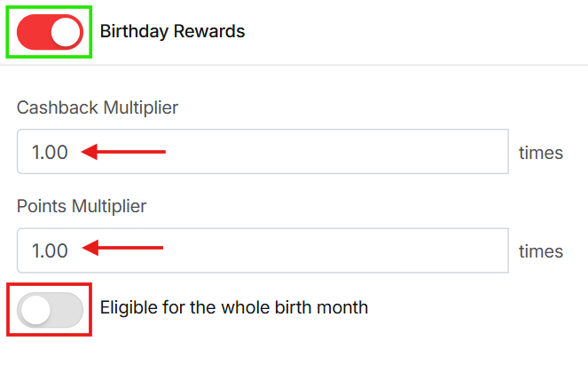Viewport: 588px width, 365px height.
Task: Click the Eligible for the whole birth month label
Action: (x=234, y=308)
